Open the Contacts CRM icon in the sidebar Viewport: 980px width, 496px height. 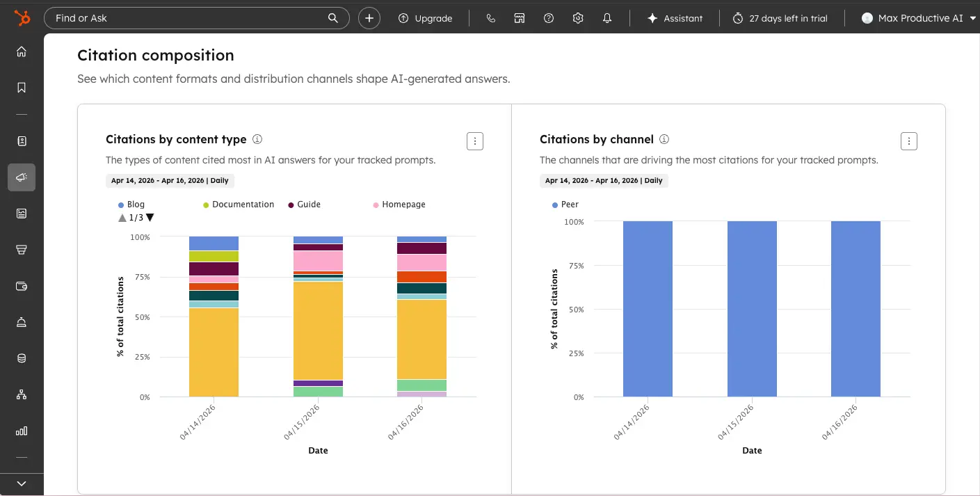click(x=21, y=141)
